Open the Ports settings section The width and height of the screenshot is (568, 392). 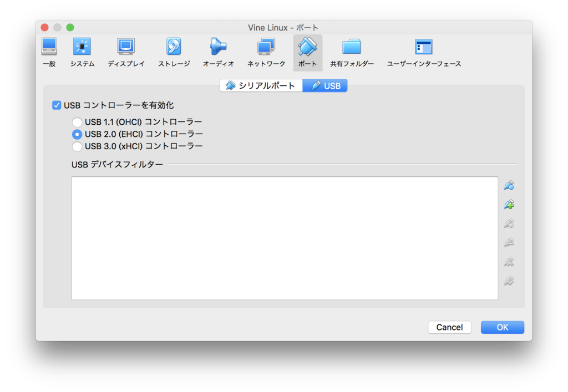click(x=307, y=52)
